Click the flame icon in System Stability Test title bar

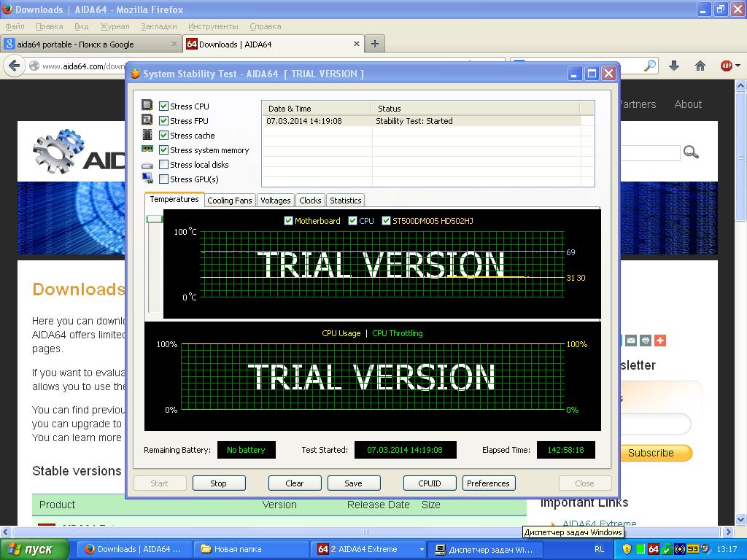(x=135, y=74)
